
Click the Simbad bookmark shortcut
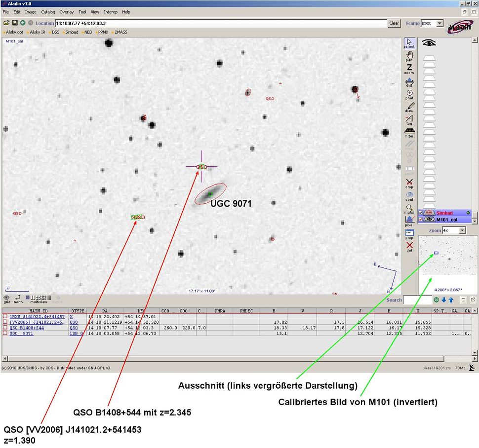click(72, 32)
